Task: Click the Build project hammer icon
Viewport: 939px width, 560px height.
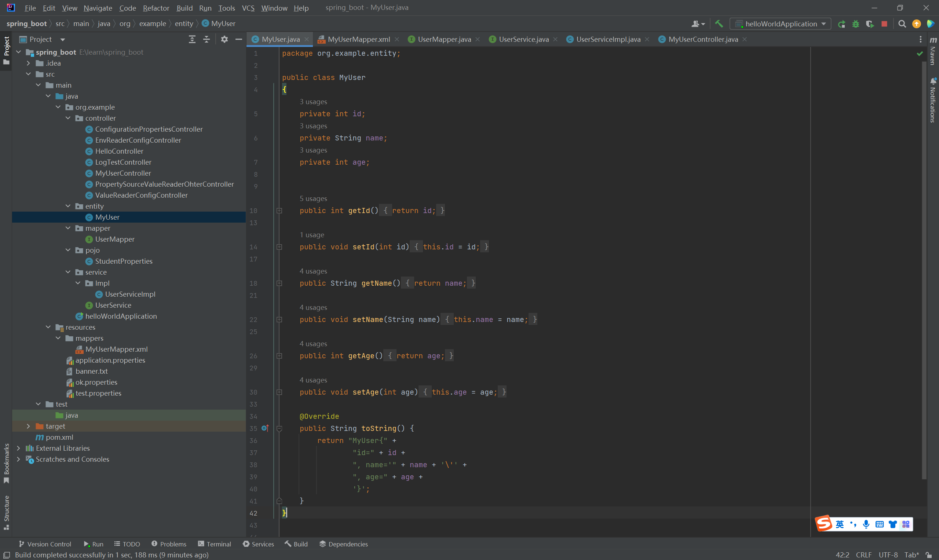Action: point(719,24)
